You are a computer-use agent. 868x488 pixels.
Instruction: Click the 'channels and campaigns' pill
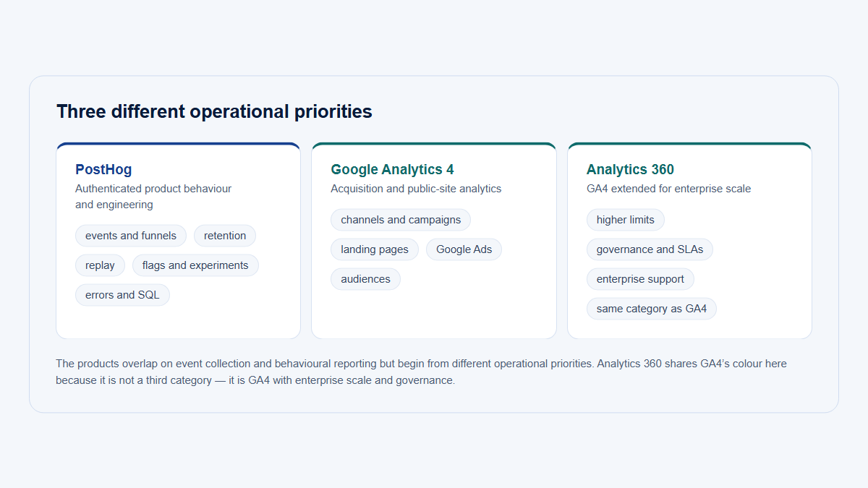(401, 220)
